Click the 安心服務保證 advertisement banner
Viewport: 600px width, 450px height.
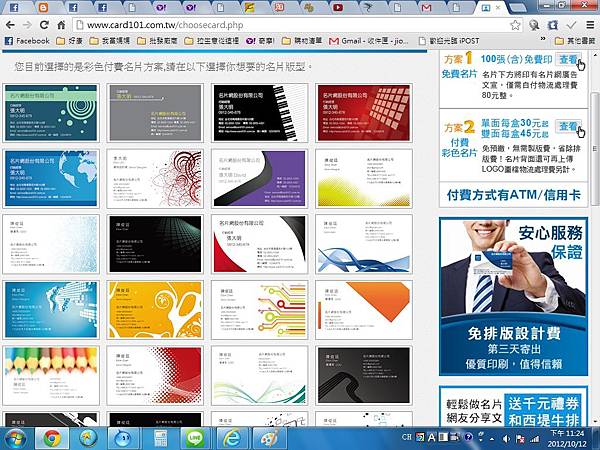pos(514,297)
